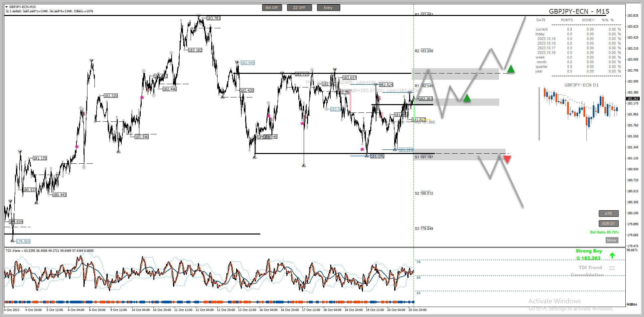
Task: Click the 183.182 price label
Action: click(x=195, y=50)
